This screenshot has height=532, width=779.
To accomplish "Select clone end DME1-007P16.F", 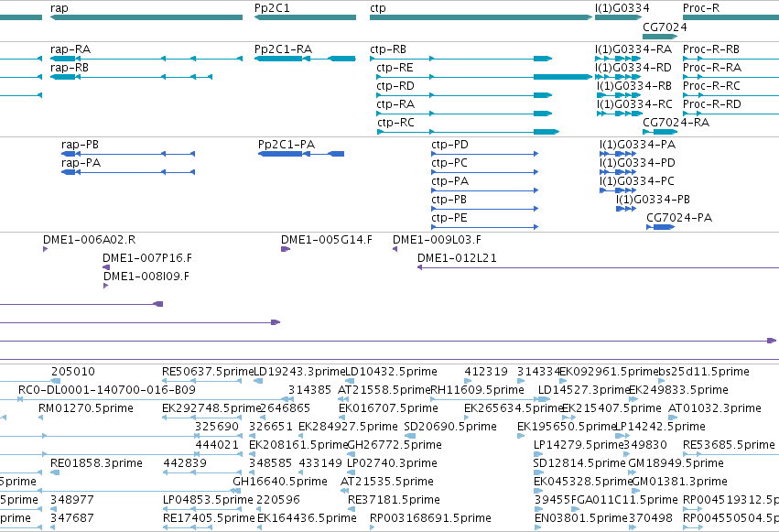I will pos(147,258).
